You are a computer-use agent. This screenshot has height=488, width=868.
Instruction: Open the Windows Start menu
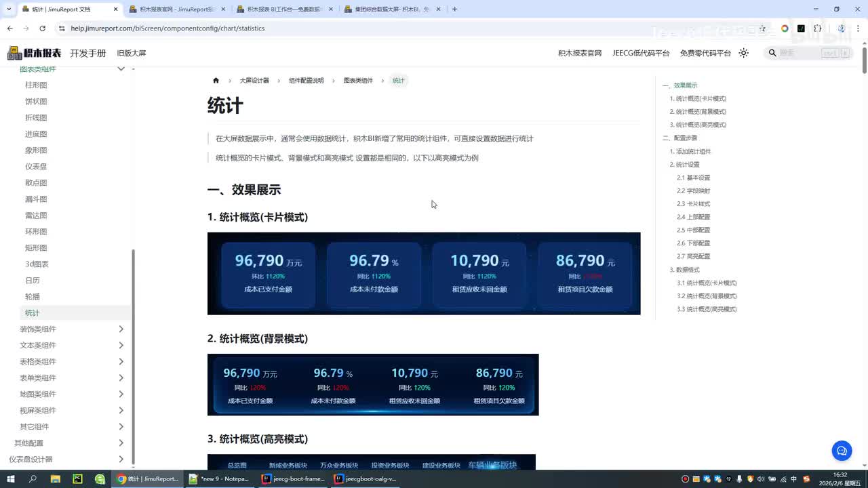[x=11, y=479]
